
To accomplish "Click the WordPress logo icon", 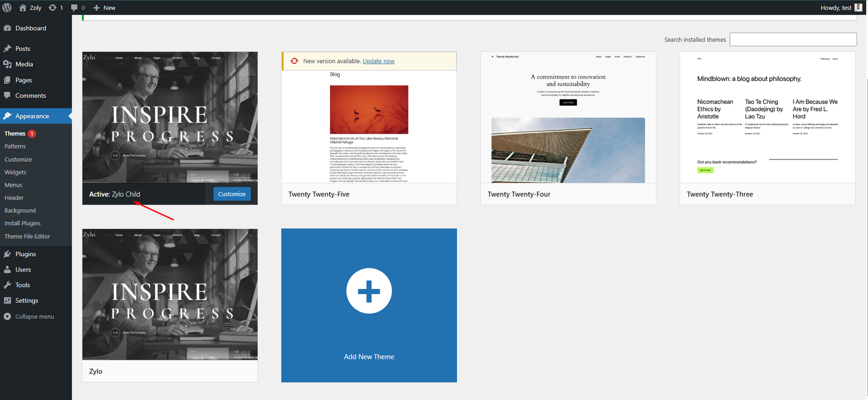I will point(7,8).
